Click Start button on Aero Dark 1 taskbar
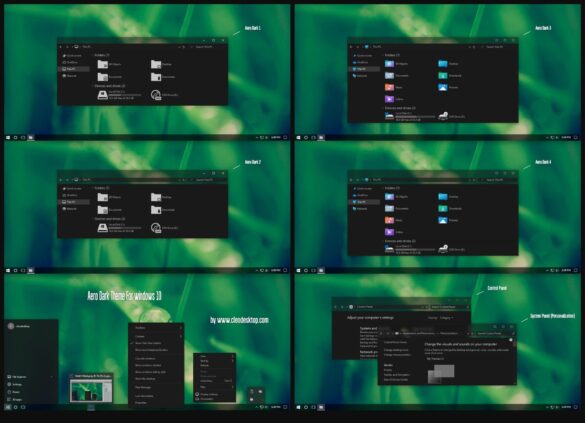 8,138
